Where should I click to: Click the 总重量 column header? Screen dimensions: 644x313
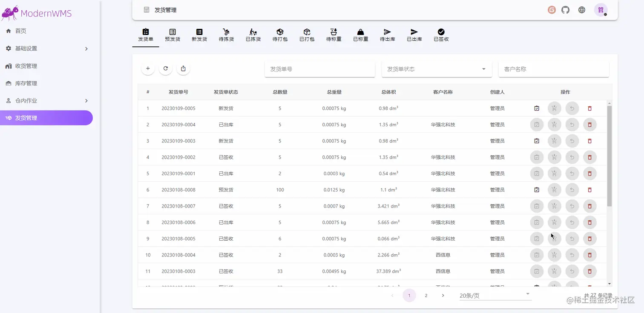coord(334,92)
